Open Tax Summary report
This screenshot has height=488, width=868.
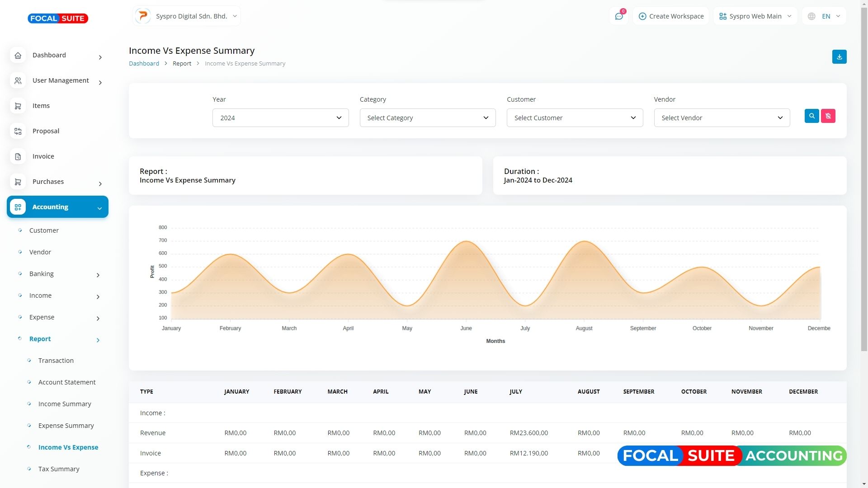point(59,469)
